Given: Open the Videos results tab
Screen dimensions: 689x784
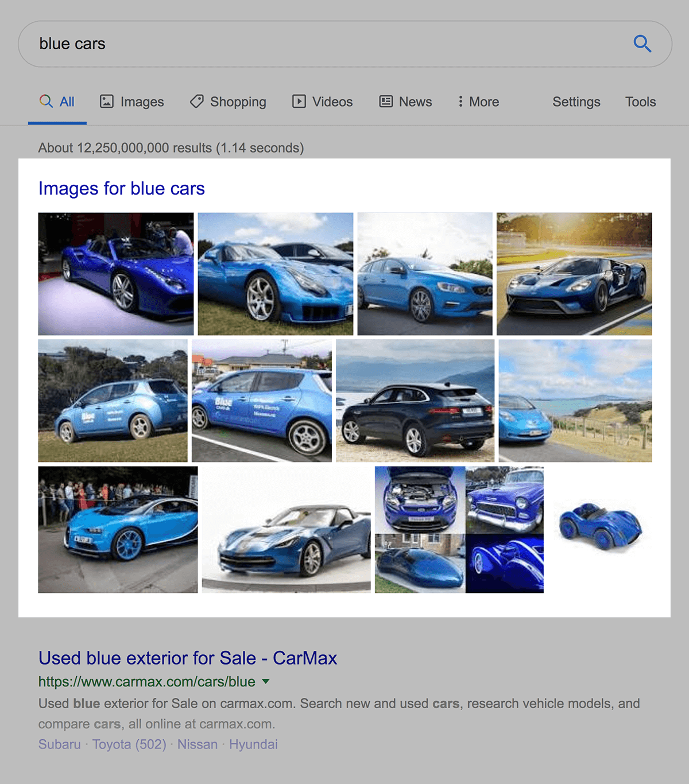Looking at the screenshot, I should click(x=322, y=102).
